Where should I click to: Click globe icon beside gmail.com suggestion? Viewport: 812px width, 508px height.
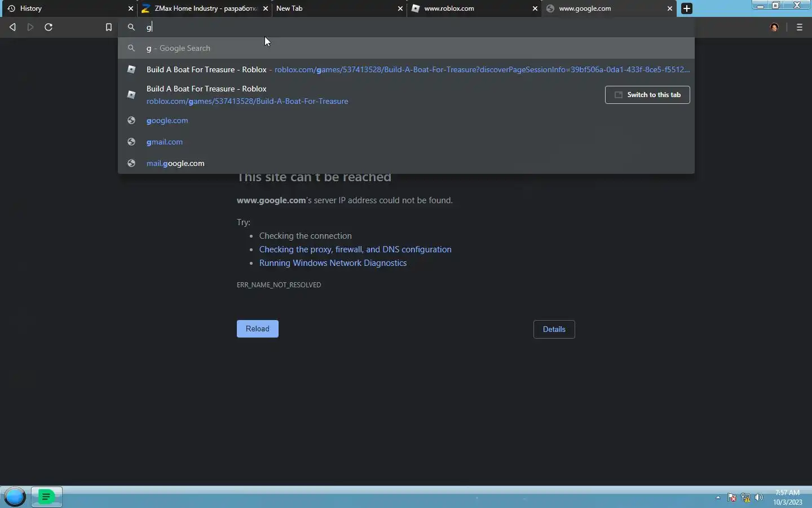click(131, 142)
